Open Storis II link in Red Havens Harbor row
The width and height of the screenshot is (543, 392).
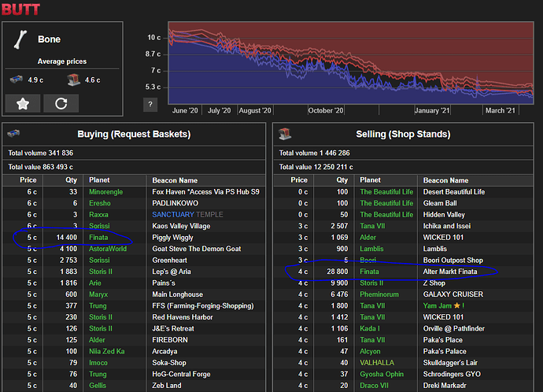click(101, 317)
